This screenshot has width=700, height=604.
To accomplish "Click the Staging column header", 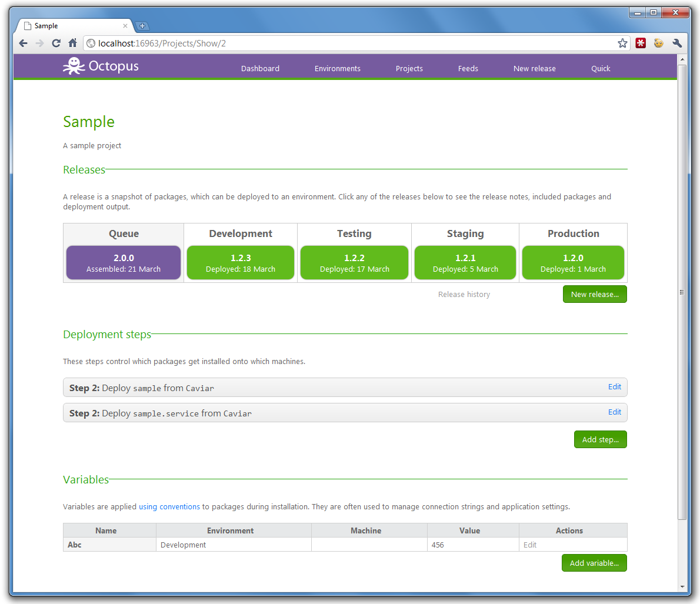I will [465, 233].
